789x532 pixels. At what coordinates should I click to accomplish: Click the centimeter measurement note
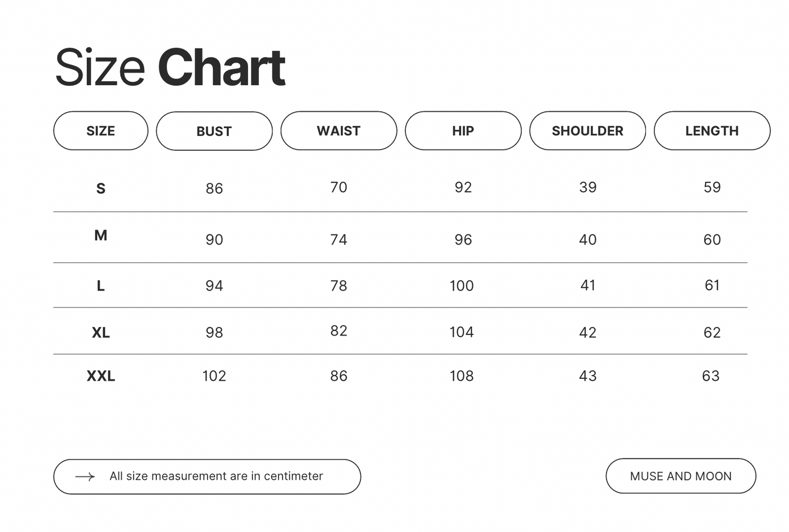point(216,476)
